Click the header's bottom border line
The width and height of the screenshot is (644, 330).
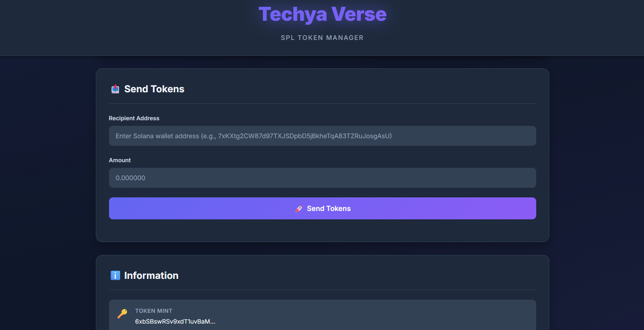pyautogui.click(x=322, y=56)
